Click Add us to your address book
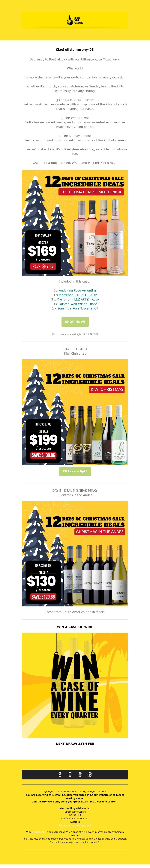 75,825
